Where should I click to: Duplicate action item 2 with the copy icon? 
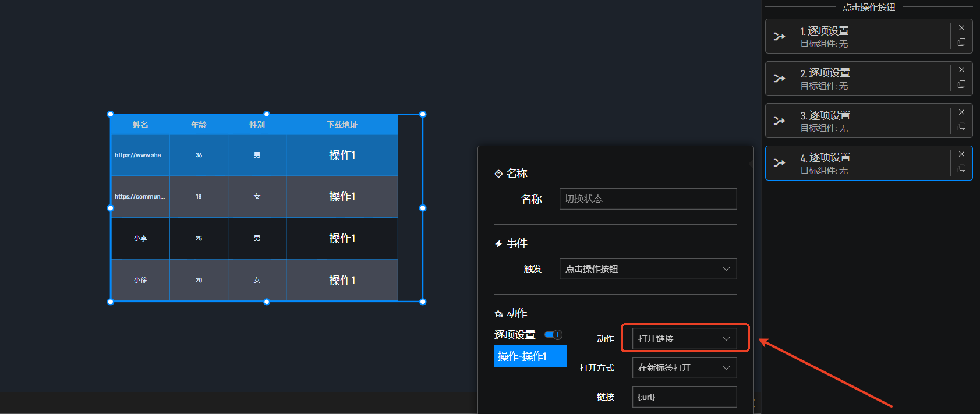[961, 84]
